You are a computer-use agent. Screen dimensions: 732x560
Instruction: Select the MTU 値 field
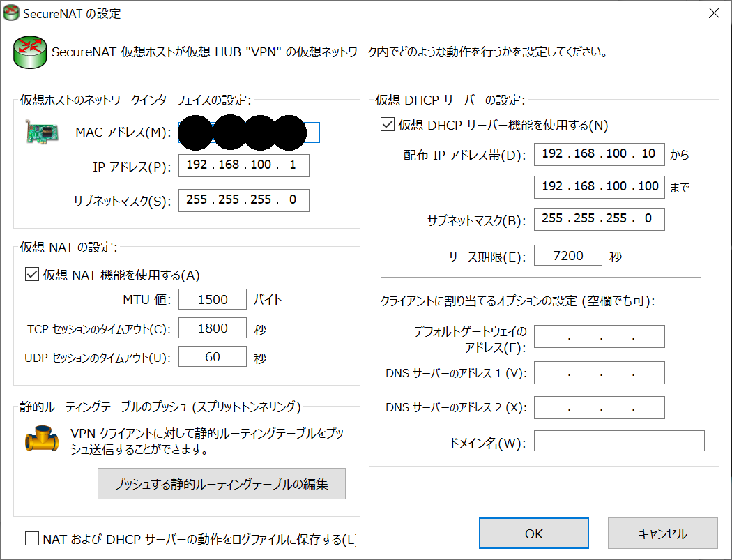coord(213,299)
